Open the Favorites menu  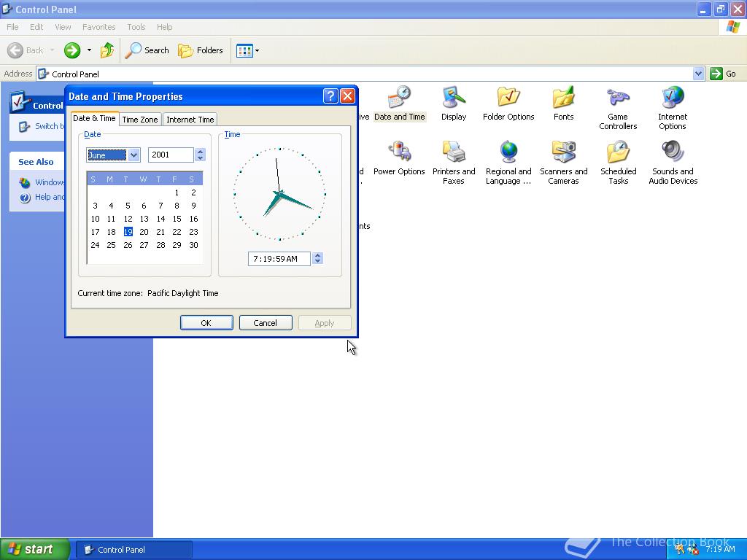click(98, 27)
